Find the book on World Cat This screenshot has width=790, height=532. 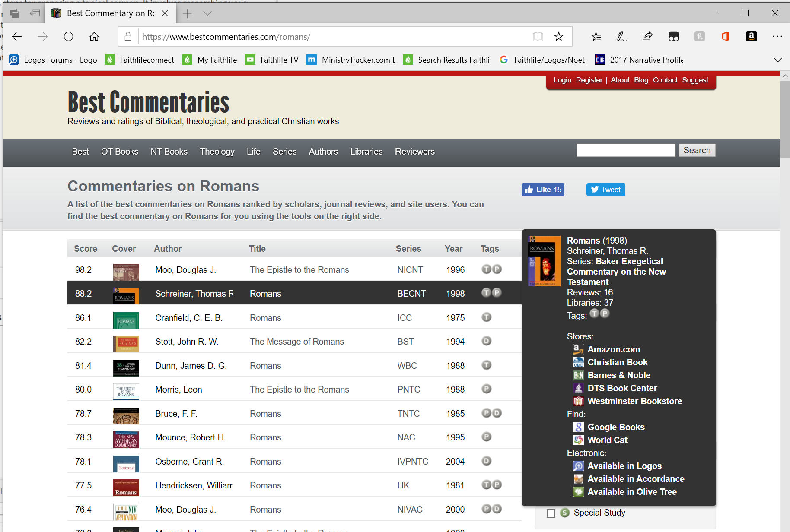(607, 440)
